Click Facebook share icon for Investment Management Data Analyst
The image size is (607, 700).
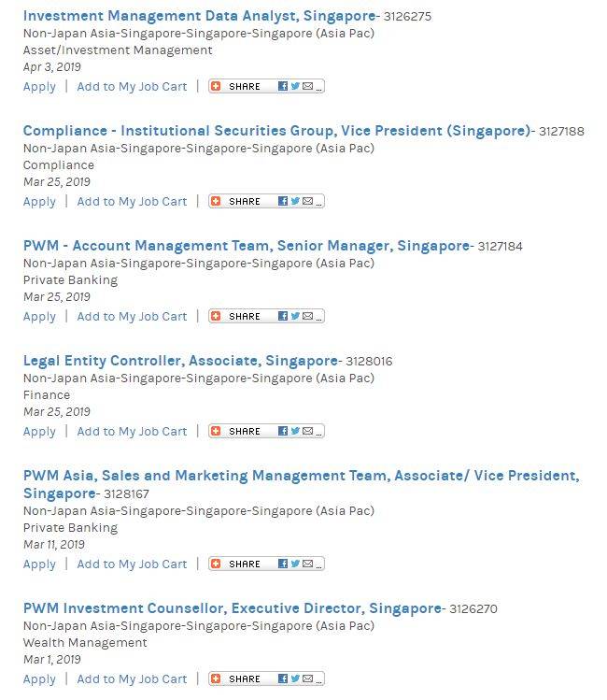pyautogui.click(x=283, y=86)
